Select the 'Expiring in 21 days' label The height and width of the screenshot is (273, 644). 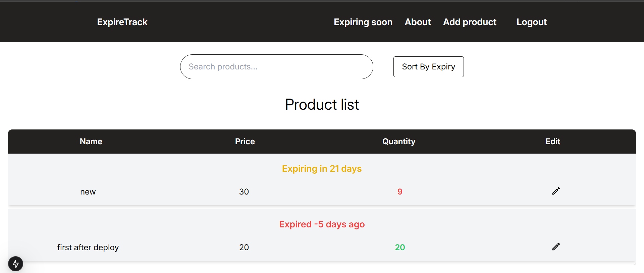coord(322,168)
